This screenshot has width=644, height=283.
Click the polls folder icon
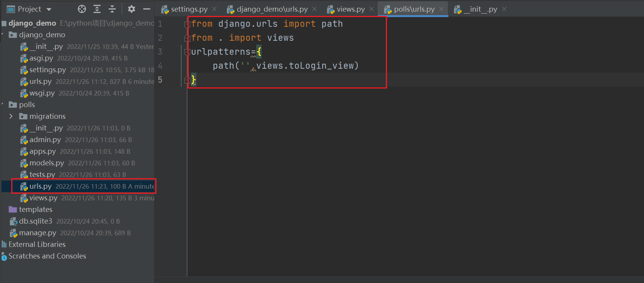(13, 105)
